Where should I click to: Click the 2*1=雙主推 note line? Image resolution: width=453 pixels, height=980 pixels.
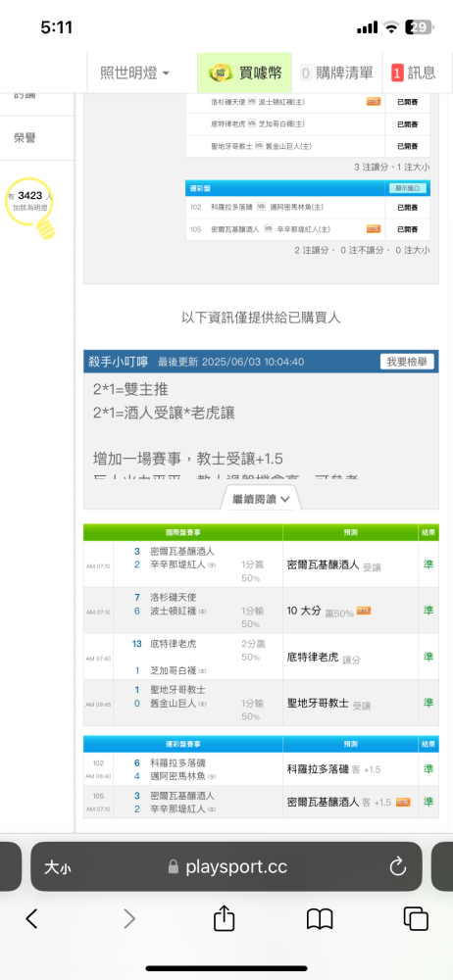coord(130,389)
